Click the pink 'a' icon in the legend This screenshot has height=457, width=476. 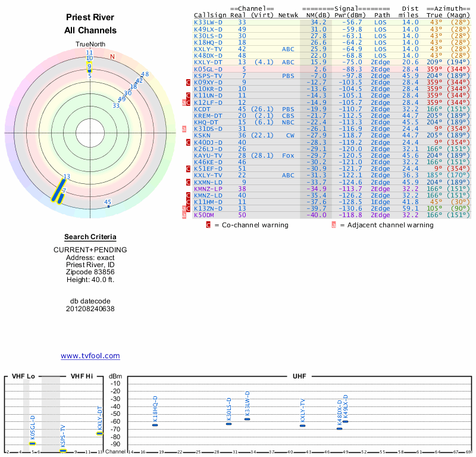[x=334, y=225]
